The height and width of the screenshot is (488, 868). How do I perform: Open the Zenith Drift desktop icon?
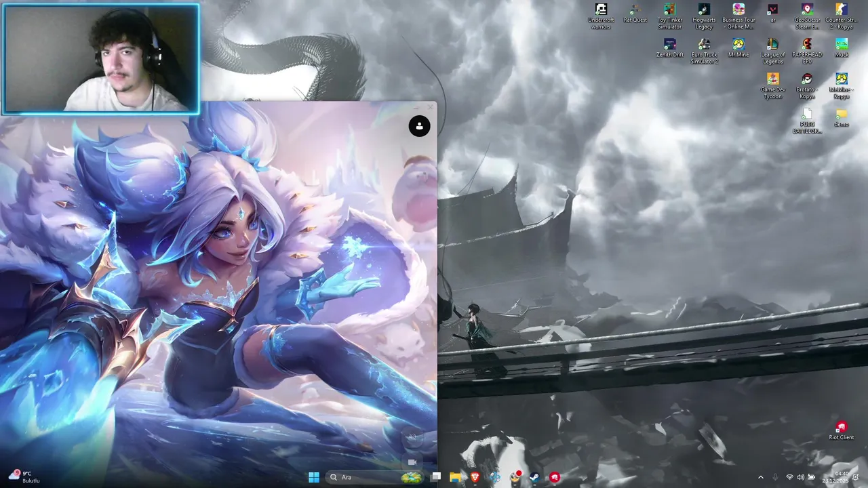point(669,48)
